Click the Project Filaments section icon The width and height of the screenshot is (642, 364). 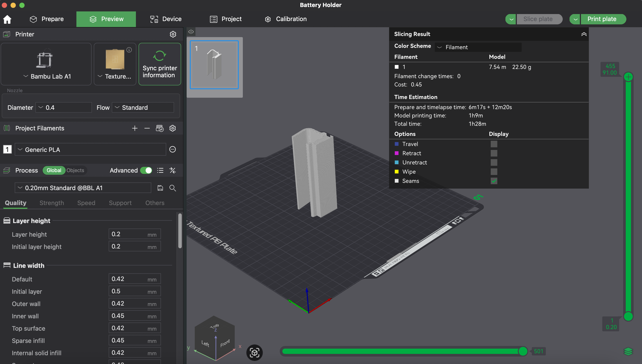click(7, 128)
